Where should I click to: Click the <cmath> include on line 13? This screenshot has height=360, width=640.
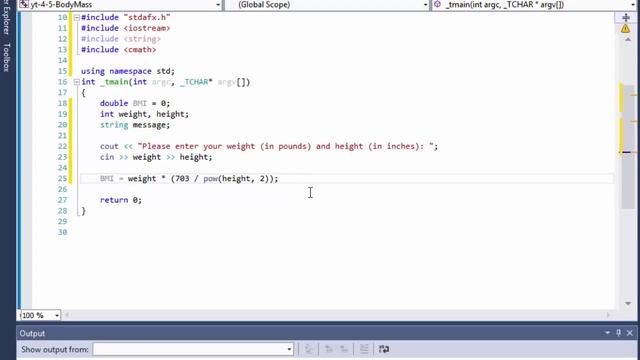tap(140, 49)
